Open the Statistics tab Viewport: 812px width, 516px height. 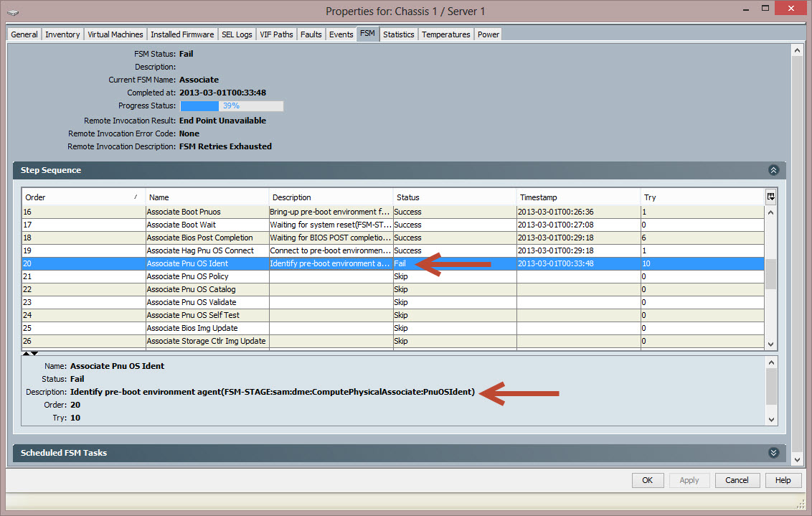[x=399, y=33]
